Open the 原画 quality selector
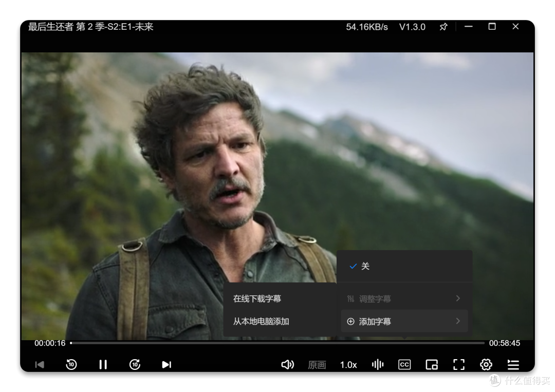Screen dimensions: 555x392 tap(317, 365)
